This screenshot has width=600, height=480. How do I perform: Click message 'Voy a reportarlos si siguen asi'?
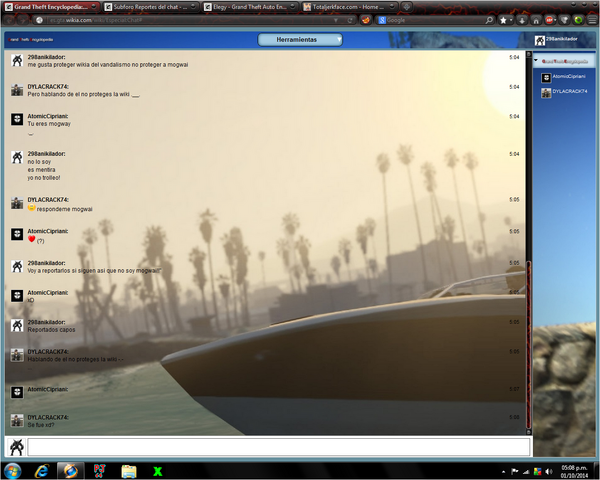click(94, 271)
